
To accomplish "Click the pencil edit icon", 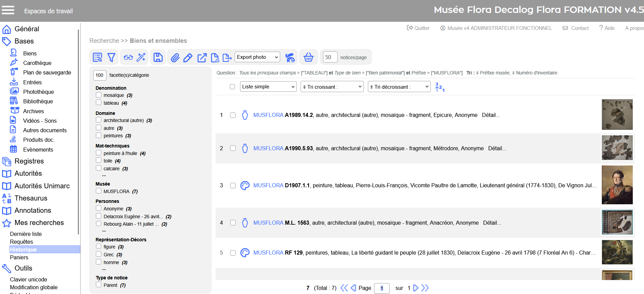I will (x=188, y=57).
